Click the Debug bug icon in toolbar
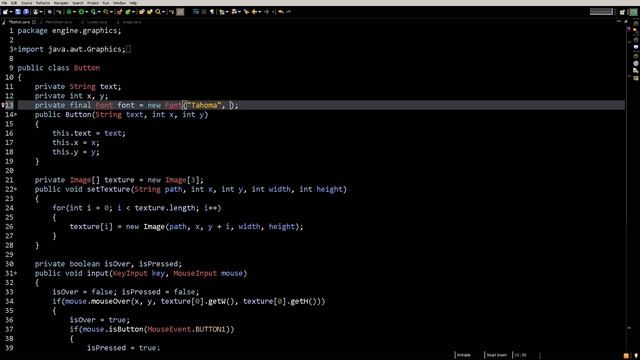This screenshot has height=360, width=640. tap(69, 12)
